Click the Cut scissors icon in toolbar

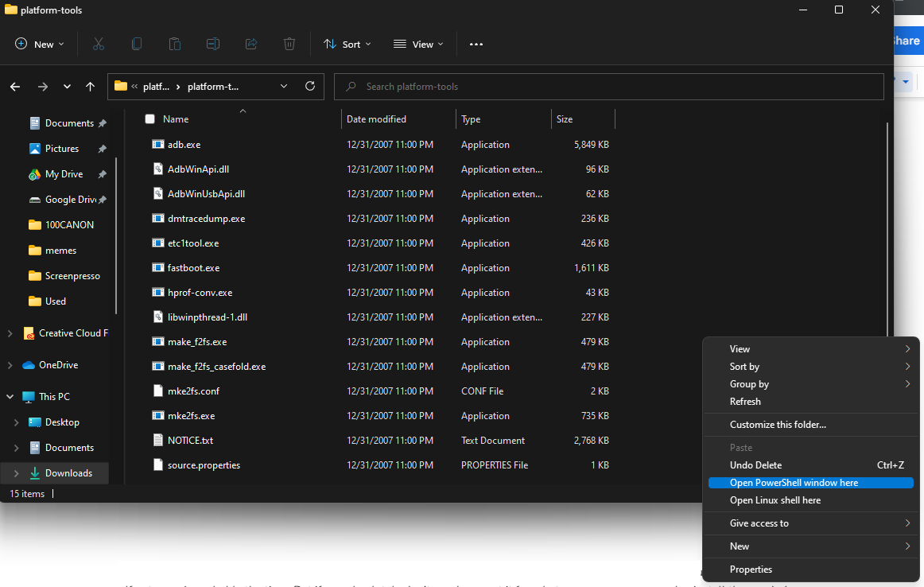99,45
